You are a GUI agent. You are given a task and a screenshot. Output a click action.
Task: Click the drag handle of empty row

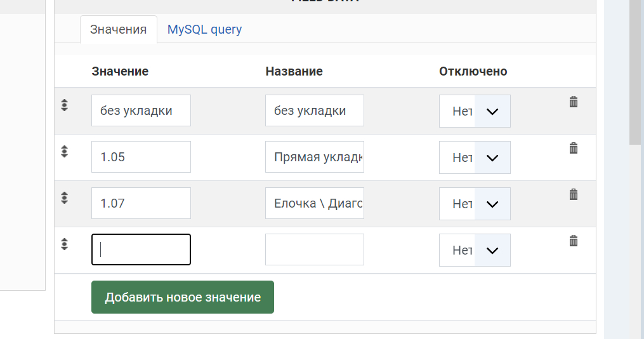[x=64, y=244]
